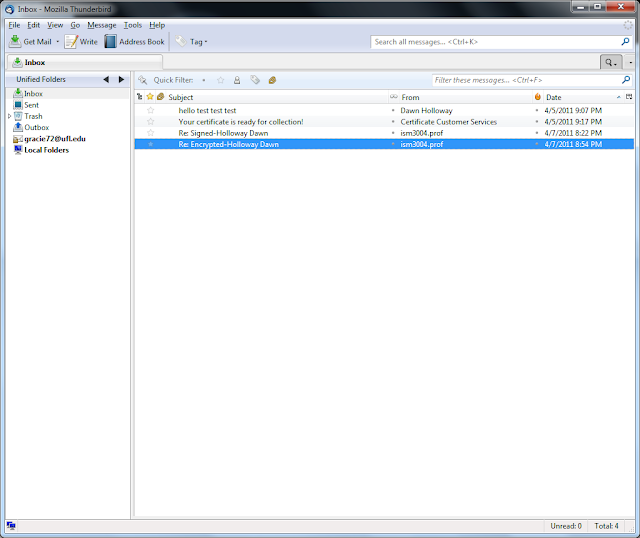Click the global search magnifier icon
This screenshot has width=640, height=538.
coord(625,42)
